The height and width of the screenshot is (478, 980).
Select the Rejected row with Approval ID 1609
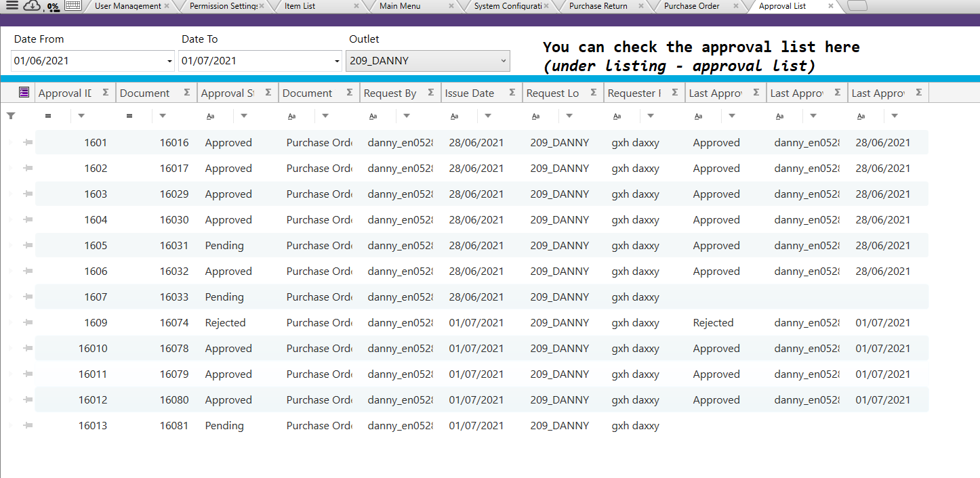point(225,322)
